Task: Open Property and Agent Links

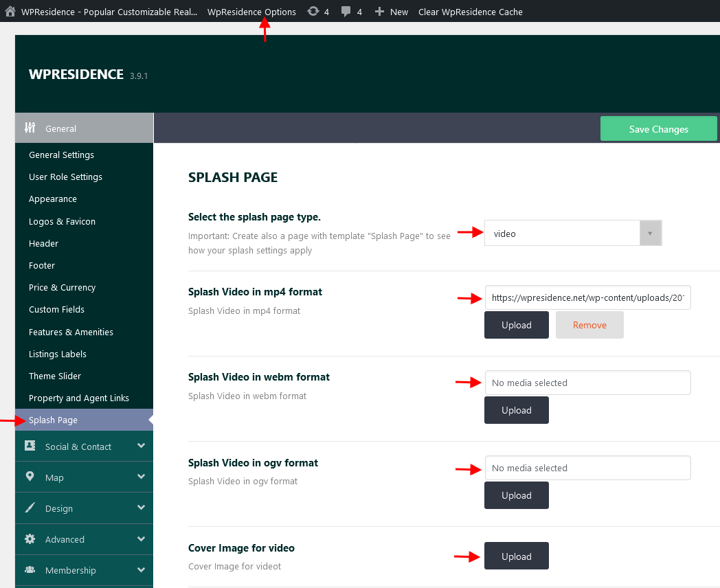Action: [78, 398]
